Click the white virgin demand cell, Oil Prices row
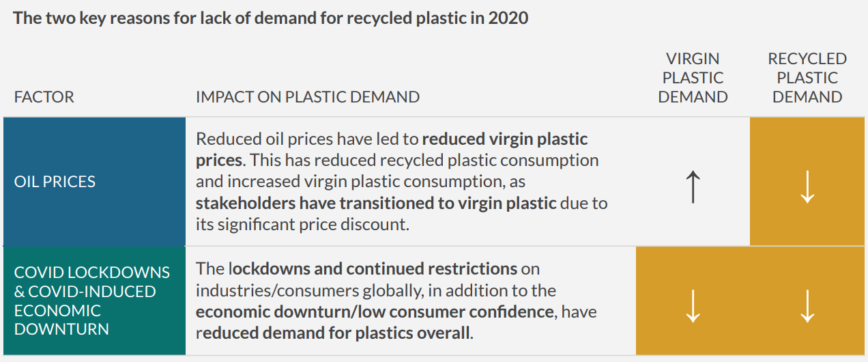 [693, 181]
